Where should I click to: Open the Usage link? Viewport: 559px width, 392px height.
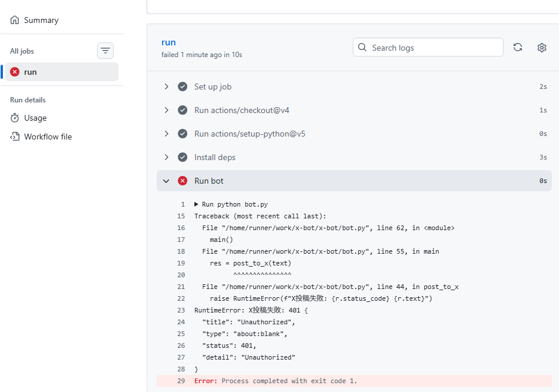pyautogui.click(x=35, y=118)
